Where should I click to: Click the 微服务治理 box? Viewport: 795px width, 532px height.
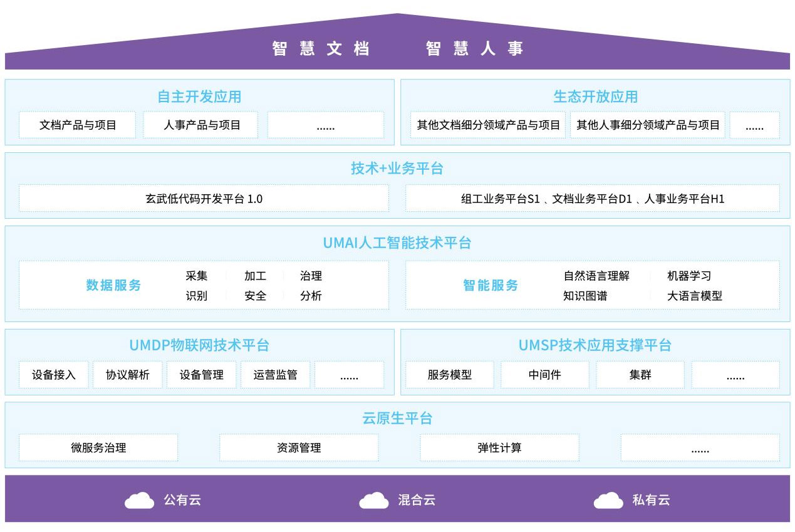click(98, 448)
